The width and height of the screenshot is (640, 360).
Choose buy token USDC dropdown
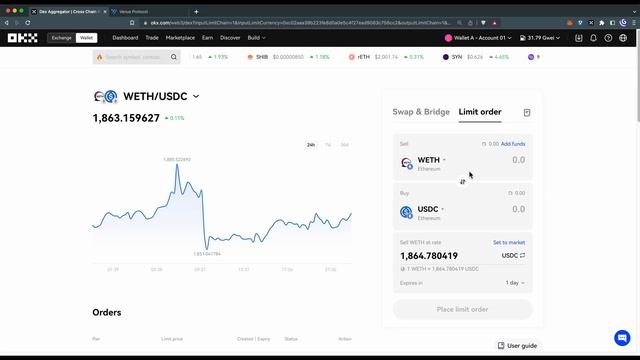[x=431, y=209]
